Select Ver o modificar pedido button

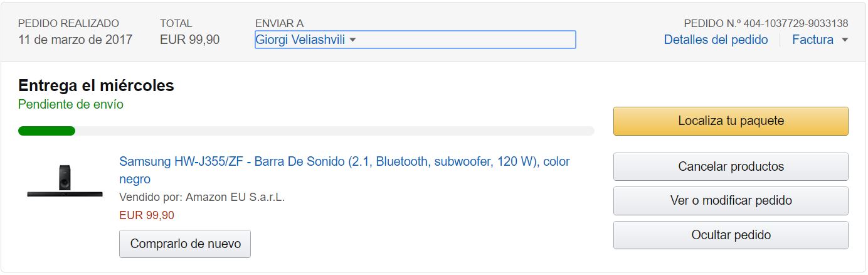pyautogui.click(x=731, y=201)
